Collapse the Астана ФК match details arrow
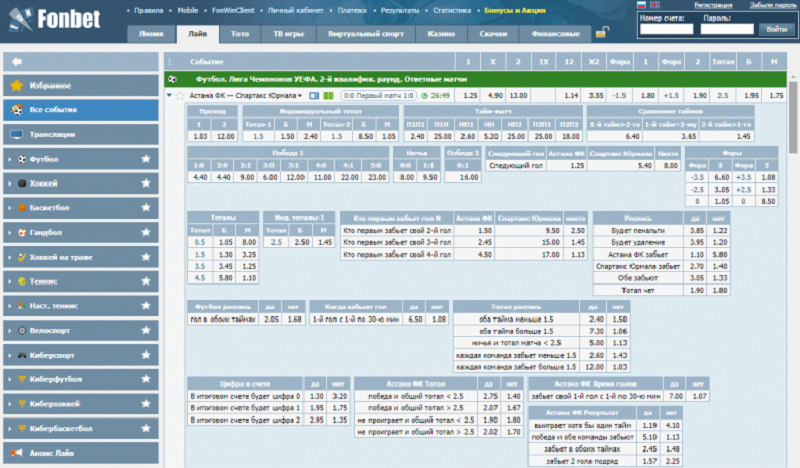 pyautogui.click(x=169, y=95)
